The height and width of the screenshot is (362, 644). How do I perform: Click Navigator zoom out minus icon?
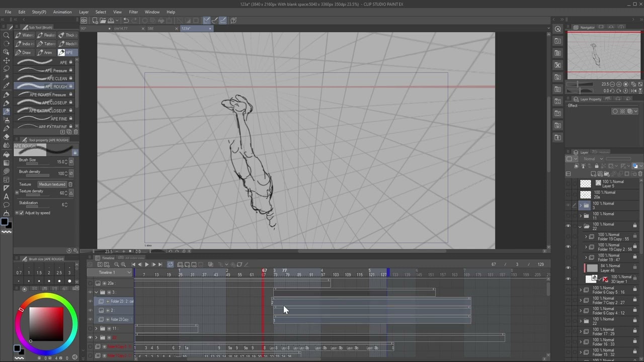pyautogui.click(x=613, y=84)
